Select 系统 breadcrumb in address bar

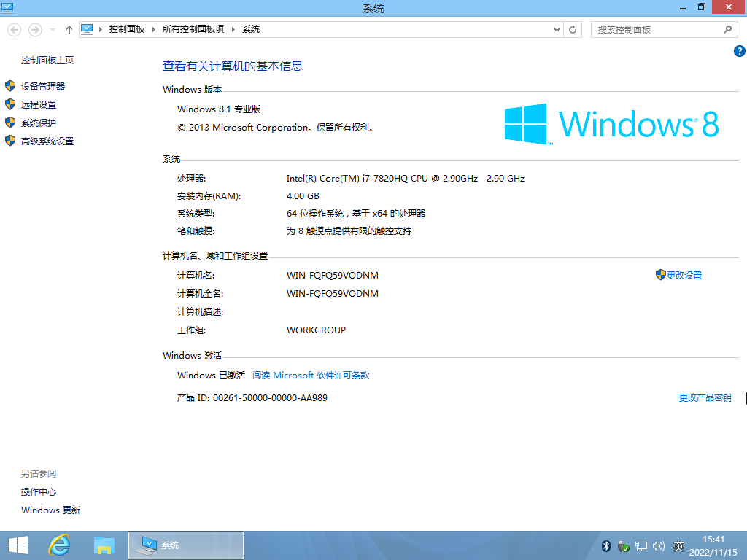click(x=251, y=29)
